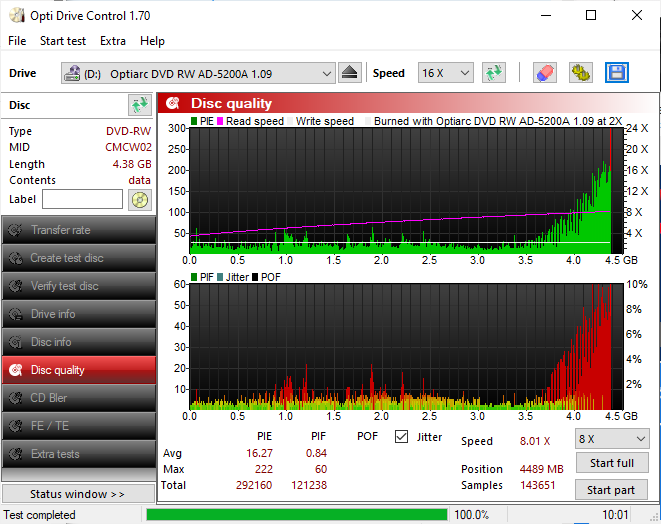Click the black POF legend swatch

[255, 277]
